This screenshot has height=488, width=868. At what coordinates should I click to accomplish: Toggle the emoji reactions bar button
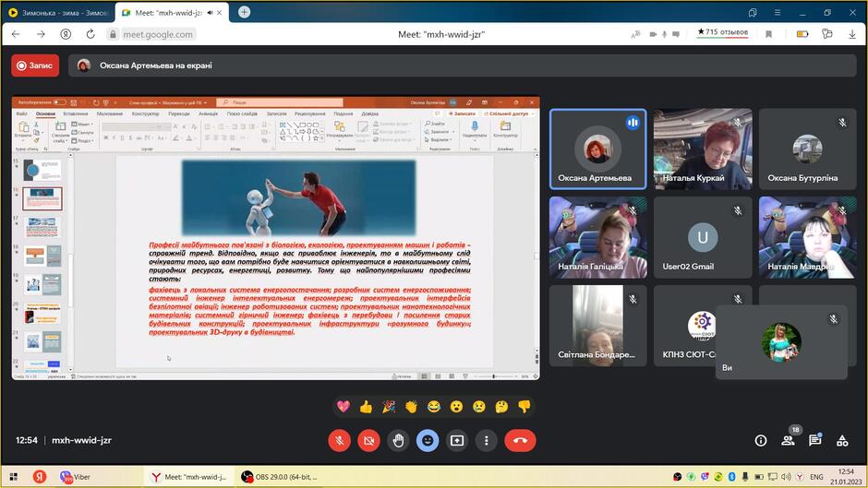[428, 440]
